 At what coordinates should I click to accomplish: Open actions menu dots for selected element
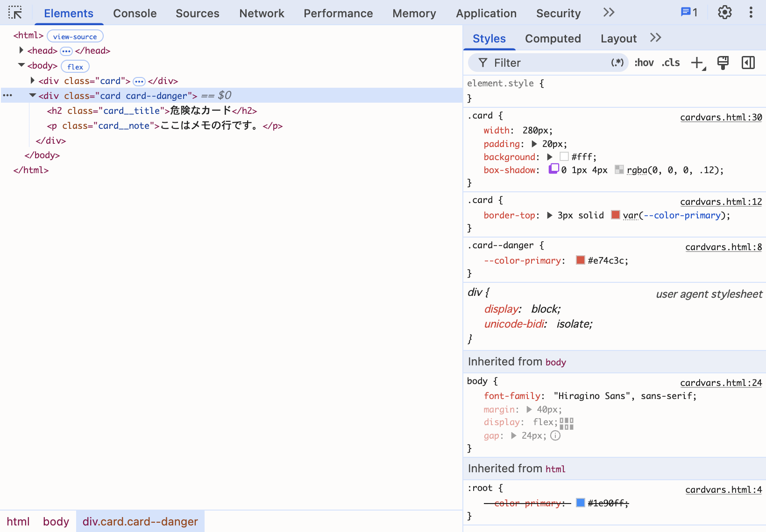[x=7, y=95]
